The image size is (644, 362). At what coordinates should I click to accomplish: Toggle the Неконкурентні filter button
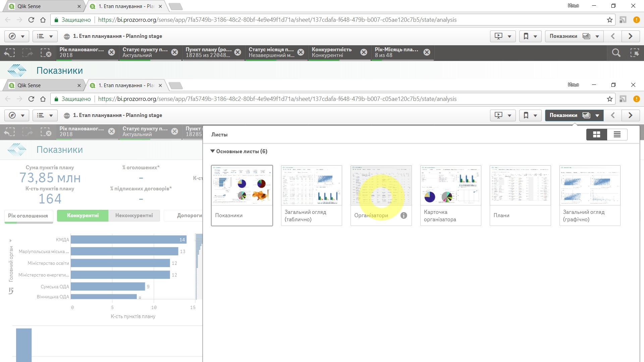point(134,216)
